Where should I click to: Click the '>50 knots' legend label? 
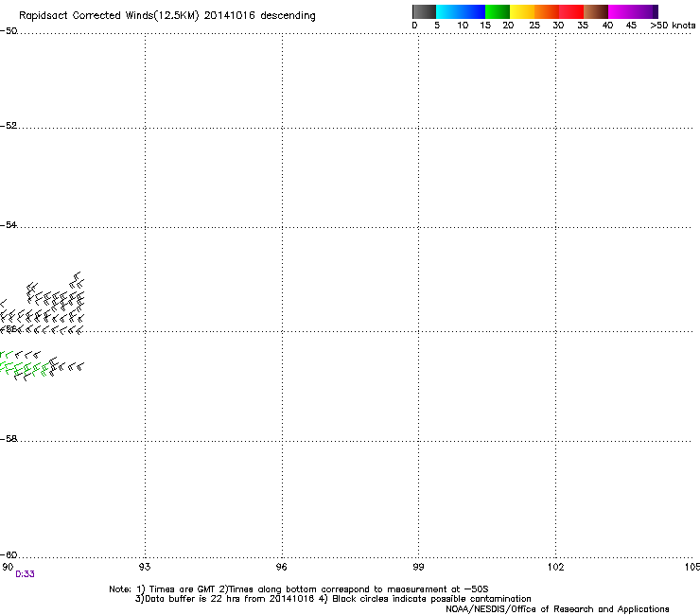coord(673,26)
